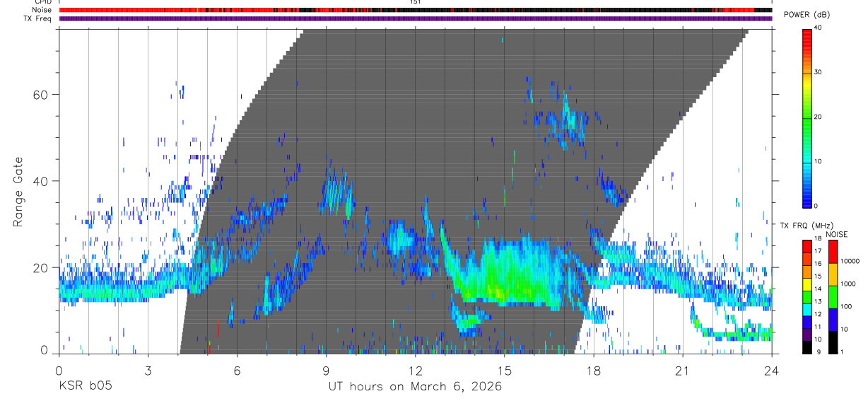
Task: Click the 'KSR b05' radar beam label
Action: click(x=85, y=387)
